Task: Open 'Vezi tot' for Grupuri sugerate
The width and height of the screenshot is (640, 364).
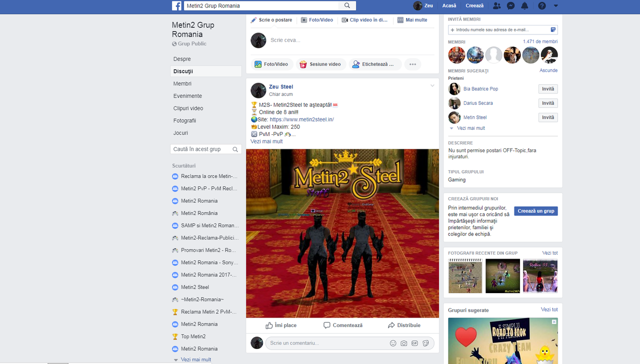Action: 549,310
